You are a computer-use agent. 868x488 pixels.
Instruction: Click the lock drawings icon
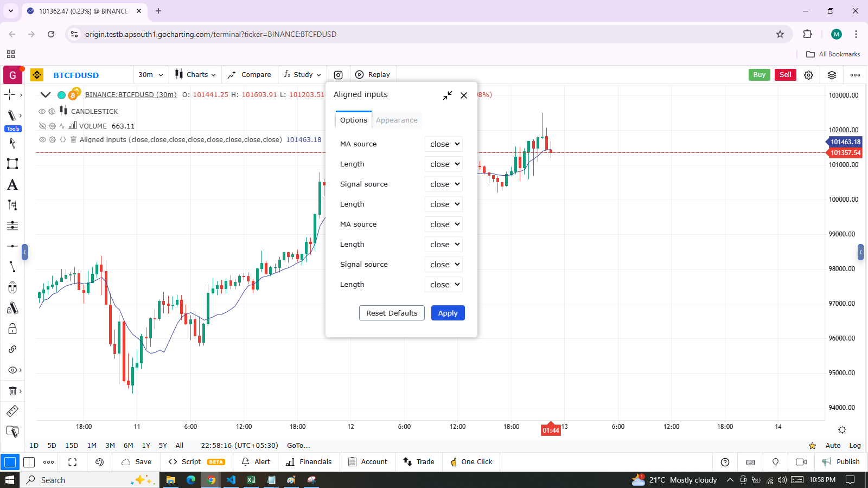click(x=12, y=329)
